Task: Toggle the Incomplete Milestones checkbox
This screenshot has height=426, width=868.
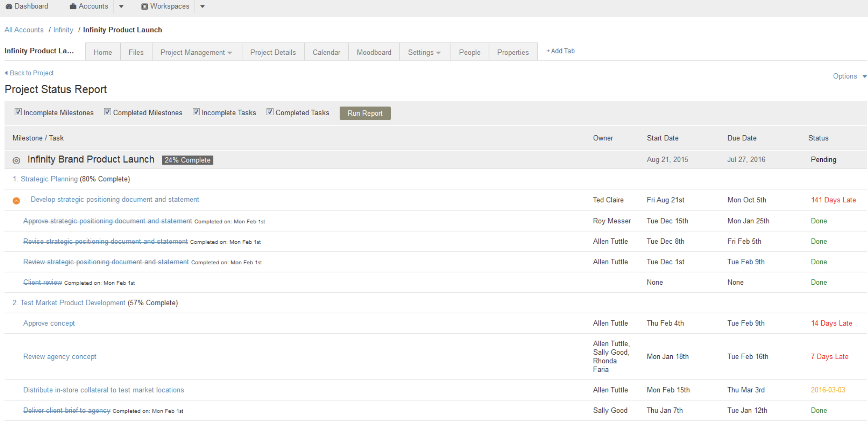Action: point(18,112)
